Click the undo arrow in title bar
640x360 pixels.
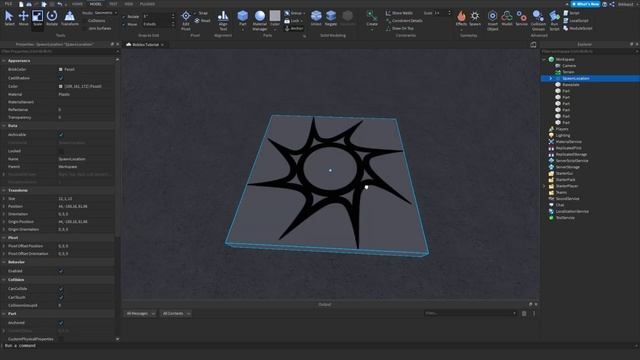(x=60, y=4)
